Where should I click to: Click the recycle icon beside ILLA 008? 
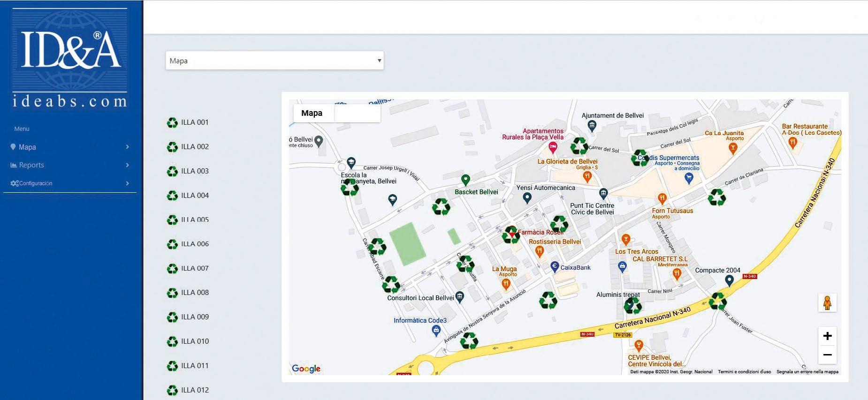pos(172,293)
